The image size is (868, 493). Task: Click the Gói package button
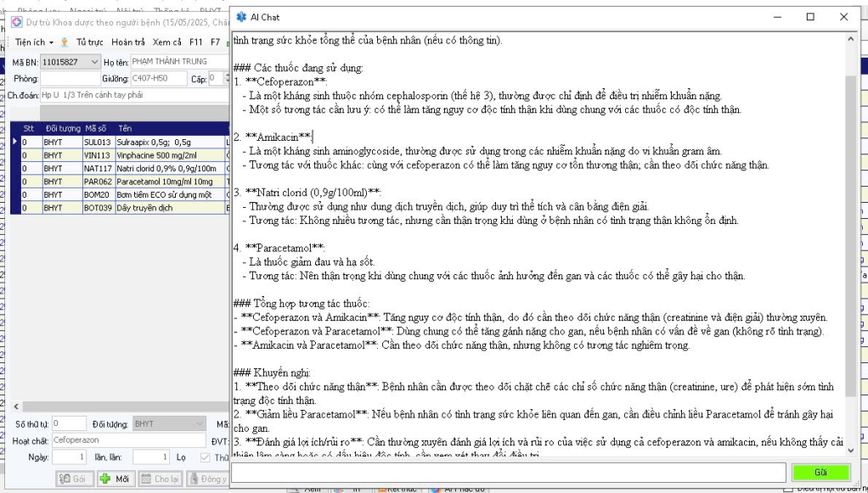75,479
